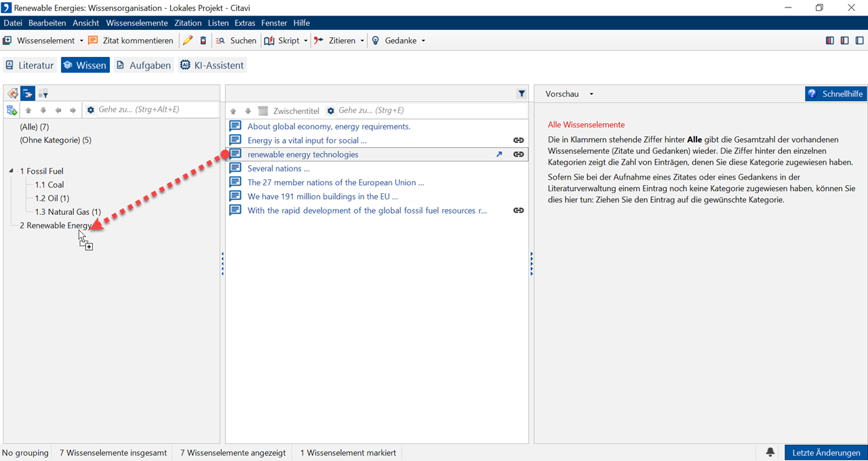The image size is (868, 461).
Task: Open the Gedanke dropdown arrow
Action: (424, 41)
